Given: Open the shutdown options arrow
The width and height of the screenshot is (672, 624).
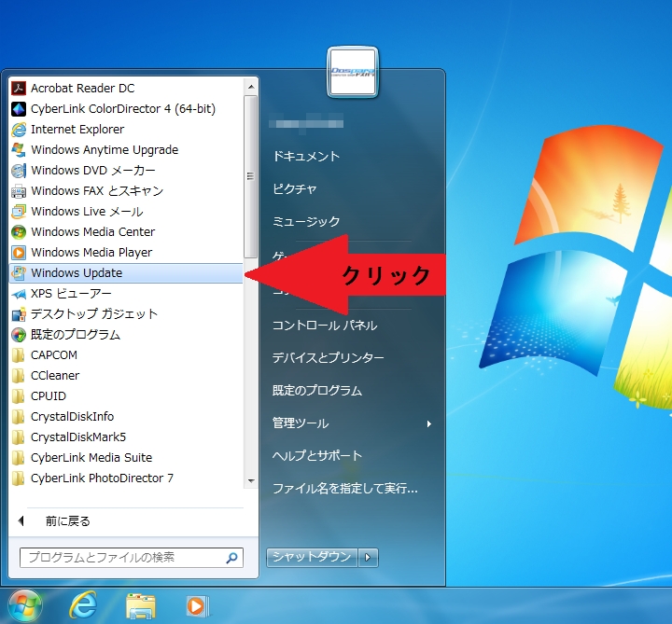Looking at the screenshot, I should [368, 558].
